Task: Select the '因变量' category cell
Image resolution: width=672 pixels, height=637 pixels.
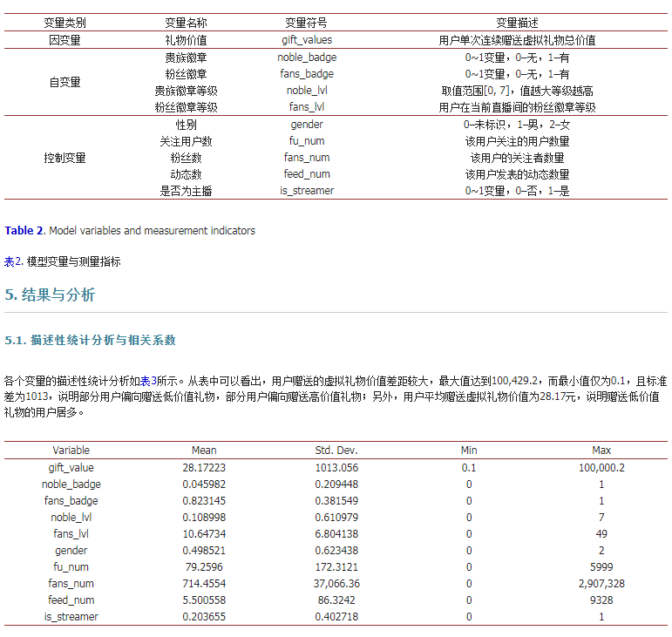Action: [x=64, y=40]
